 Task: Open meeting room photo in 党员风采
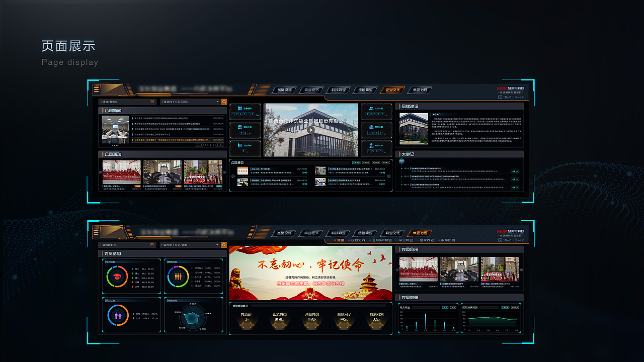click(x=459, y=269)
